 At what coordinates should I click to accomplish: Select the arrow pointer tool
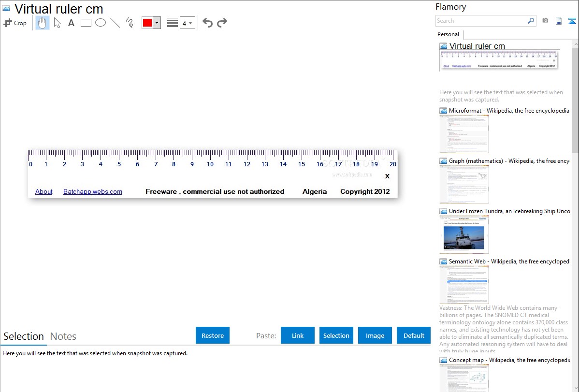(57, 23)
